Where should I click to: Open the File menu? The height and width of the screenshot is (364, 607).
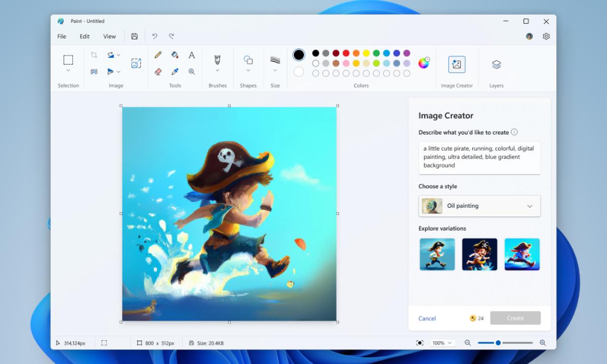click(x=61, y=36)
